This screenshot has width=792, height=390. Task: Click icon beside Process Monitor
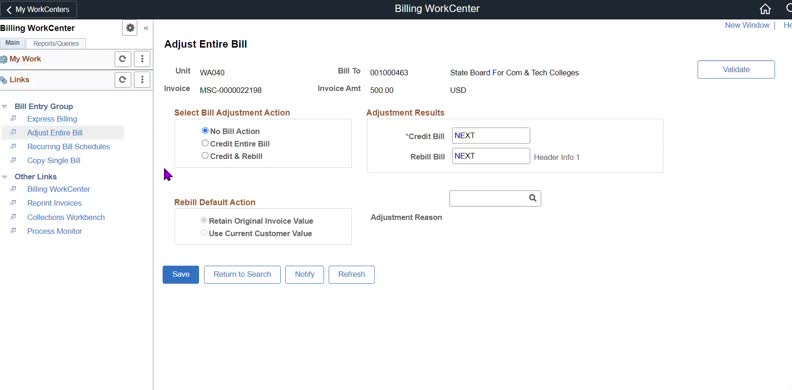pos(14,231)
